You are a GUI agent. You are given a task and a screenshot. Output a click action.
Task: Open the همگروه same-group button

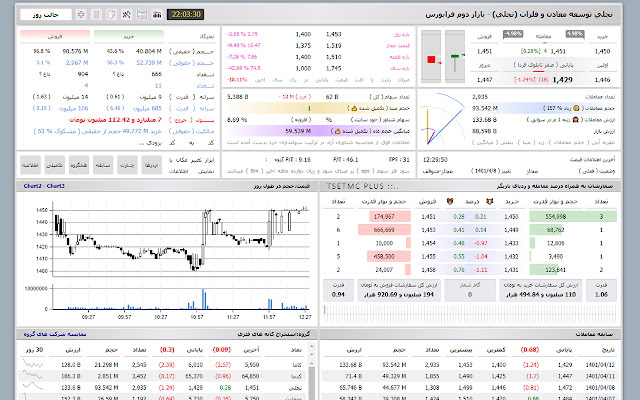pyautogui.click(x=79, y=165)
